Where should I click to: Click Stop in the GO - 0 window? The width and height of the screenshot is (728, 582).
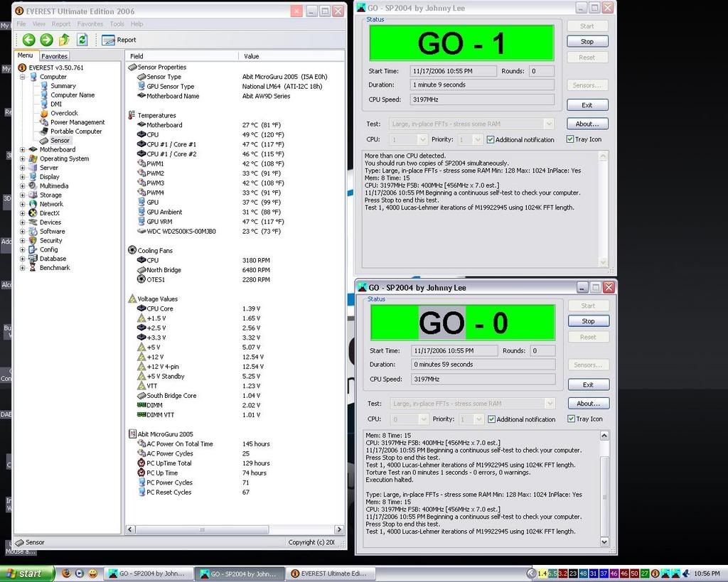tap(588, 320)
